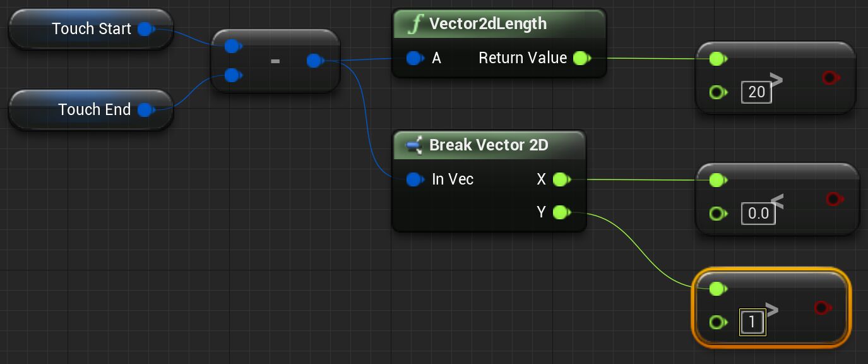Click the input field containing 20
The height and width of the screenshot is (364, 868).
756,93
